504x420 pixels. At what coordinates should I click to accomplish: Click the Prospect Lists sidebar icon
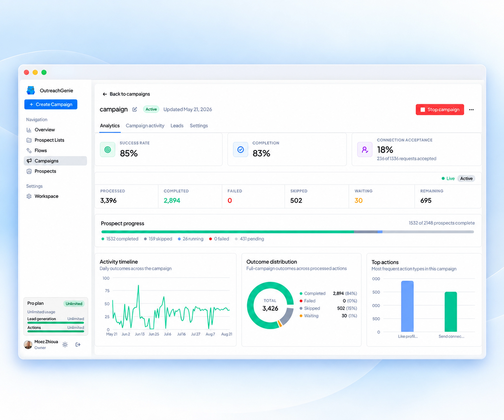pyautogui.click(x=29, y=140)
